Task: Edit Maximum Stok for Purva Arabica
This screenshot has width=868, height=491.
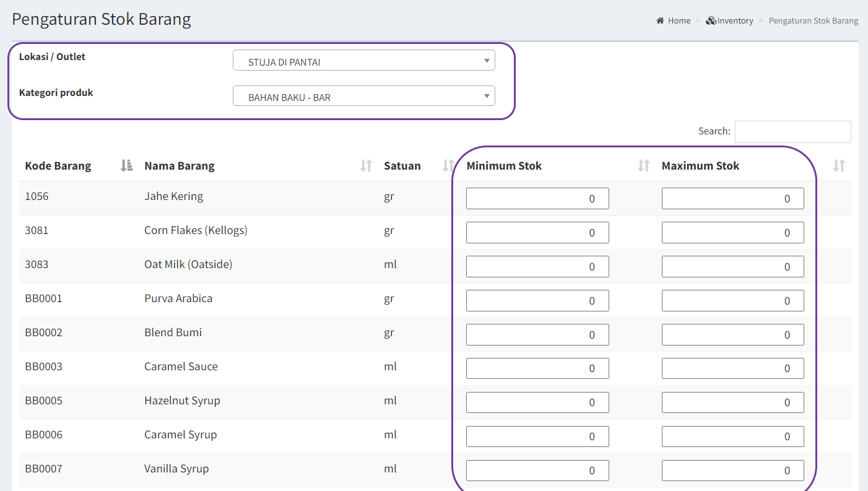Action: tap(733, 301)
